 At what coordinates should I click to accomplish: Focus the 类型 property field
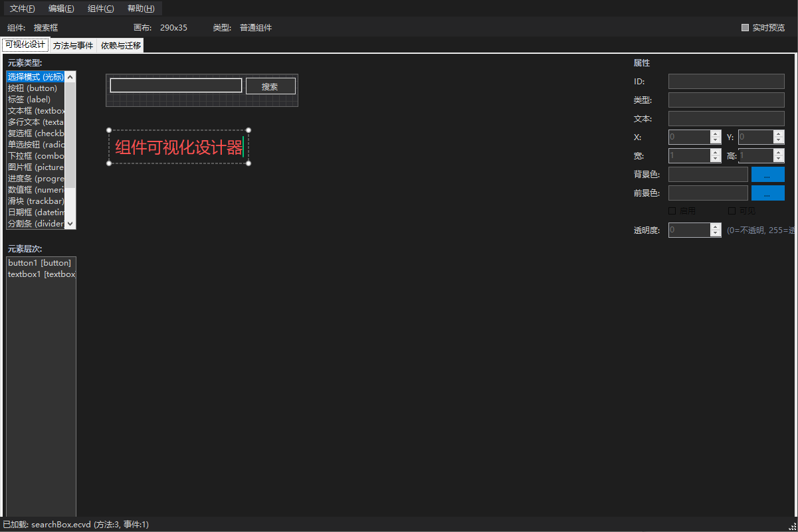(x=726, y=100)
